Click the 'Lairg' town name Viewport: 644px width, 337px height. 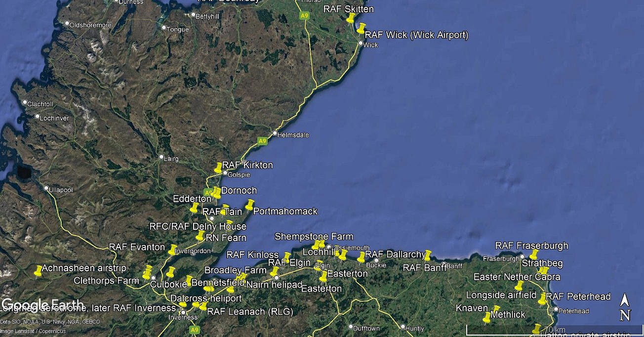tap(171, 159)
